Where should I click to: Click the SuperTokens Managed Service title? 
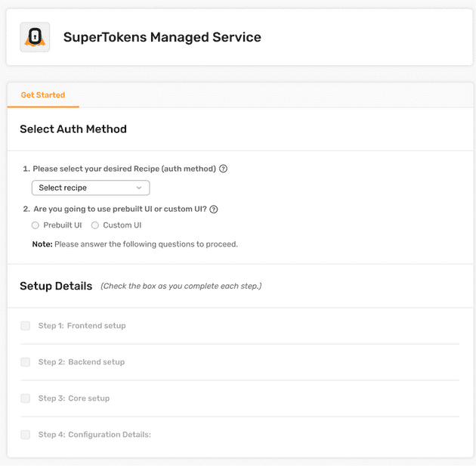click(162, 37)
